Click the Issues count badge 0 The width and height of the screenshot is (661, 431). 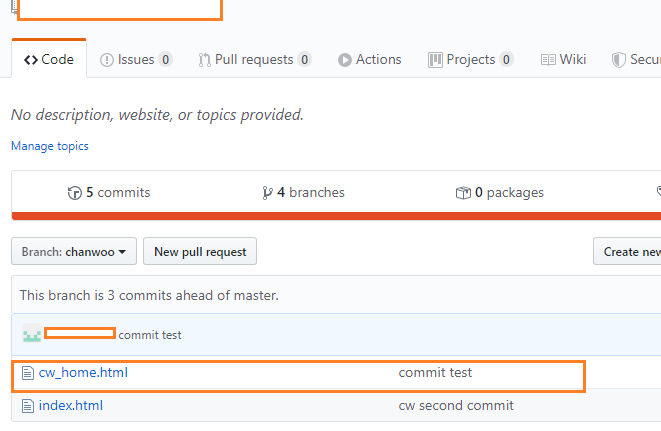(x=166, y=59)
